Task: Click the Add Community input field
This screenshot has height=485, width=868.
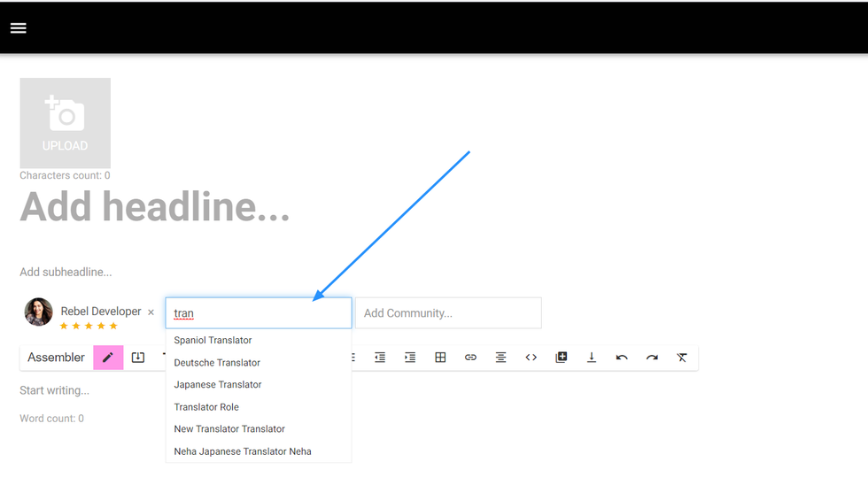Action: (447, 313)
